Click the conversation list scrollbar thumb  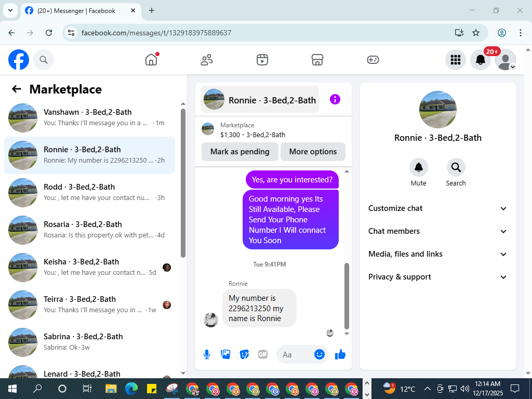click(x=183, y=183)
